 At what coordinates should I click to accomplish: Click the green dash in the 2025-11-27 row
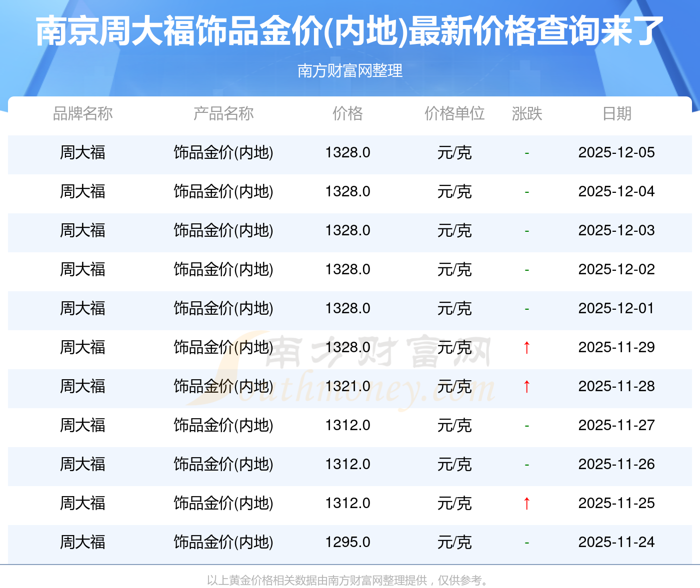coord(527,426)
